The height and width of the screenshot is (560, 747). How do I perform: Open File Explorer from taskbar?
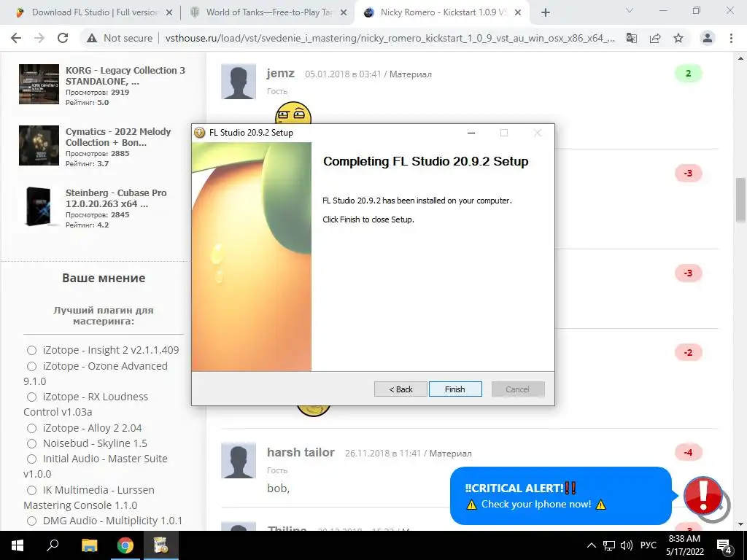(89, 545)
